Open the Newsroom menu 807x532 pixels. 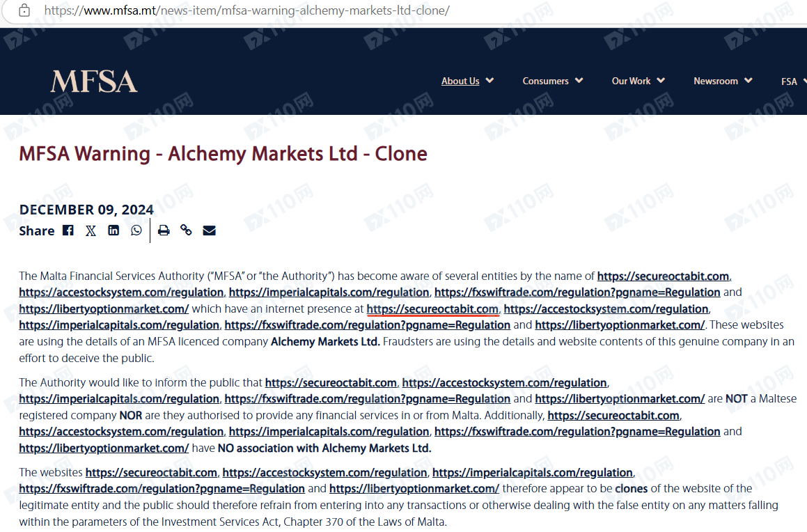coord(715,81)
